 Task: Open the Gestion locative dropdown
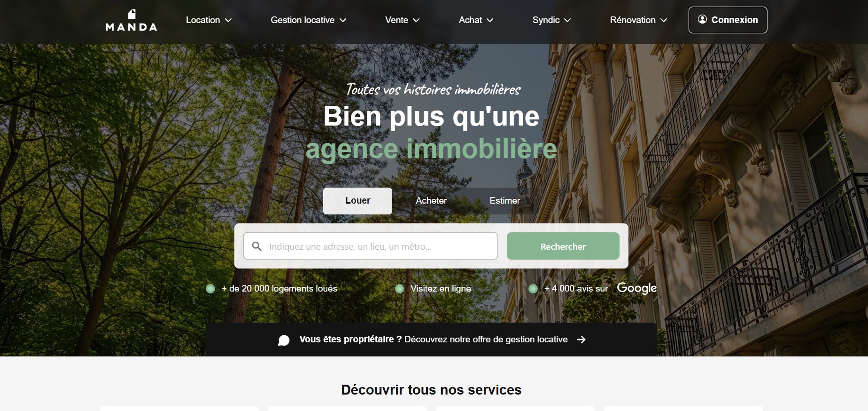[308, 20]
